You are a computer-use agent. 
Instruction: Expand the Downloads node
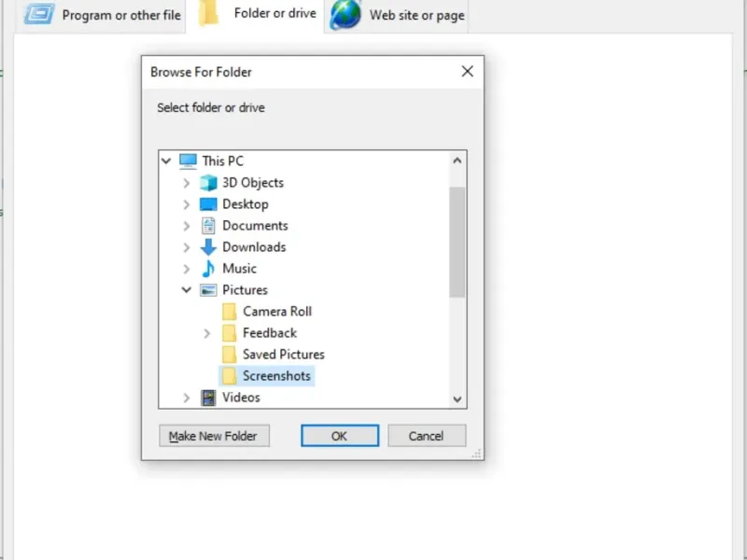pyautogui.click(x=187, y=247)
